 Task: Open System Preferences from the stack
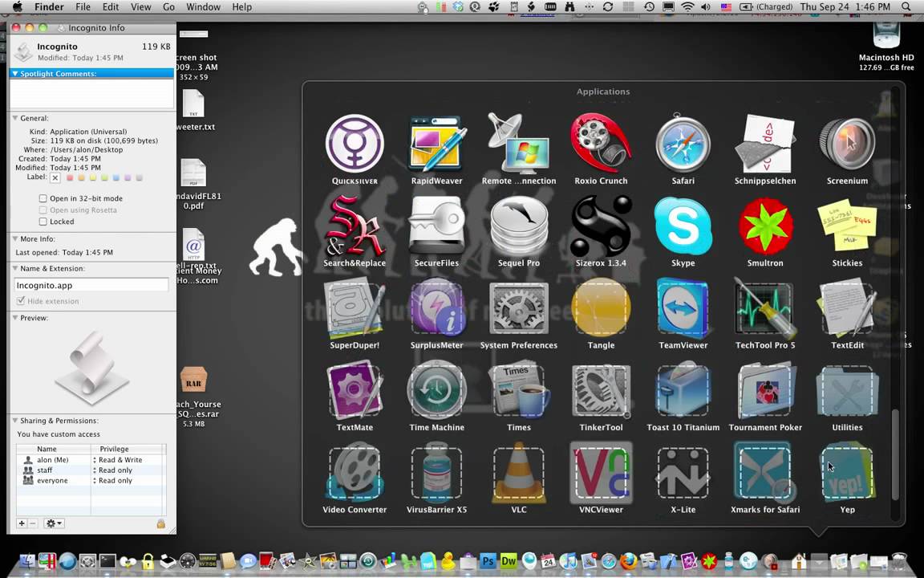(x=519, y=308)
